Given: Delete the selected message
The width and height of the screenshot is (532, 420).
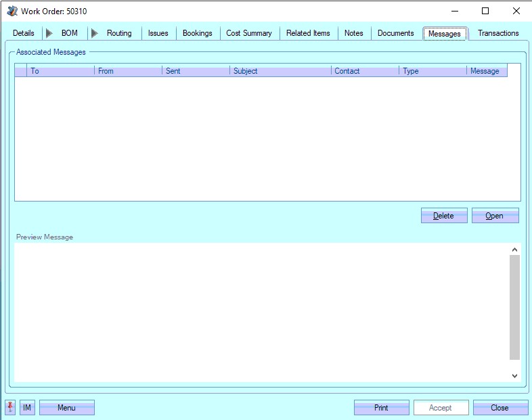Looking at the screenshot, I should point(443,216).
